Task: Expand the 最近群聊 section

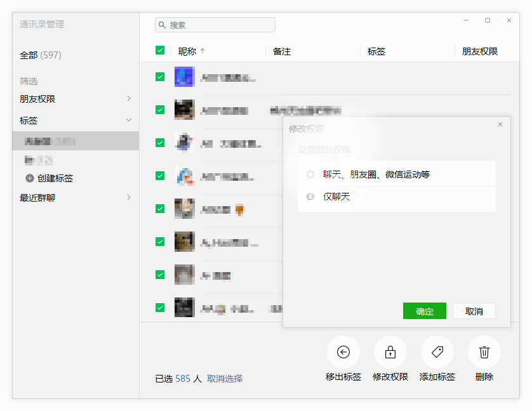Action: pos(129,197)
